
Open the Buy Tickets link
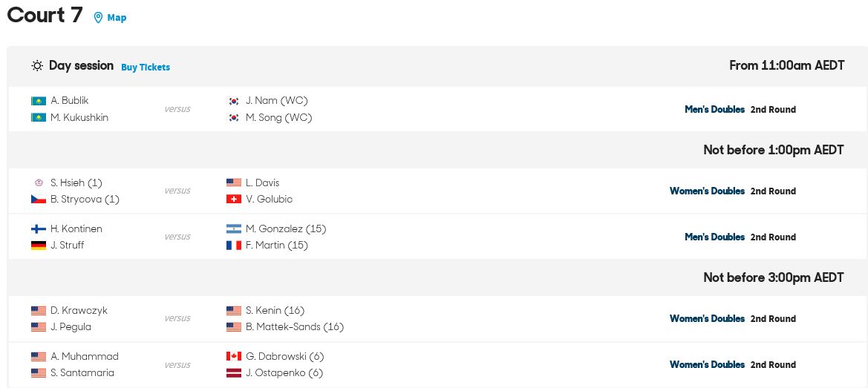click(146, 67)
